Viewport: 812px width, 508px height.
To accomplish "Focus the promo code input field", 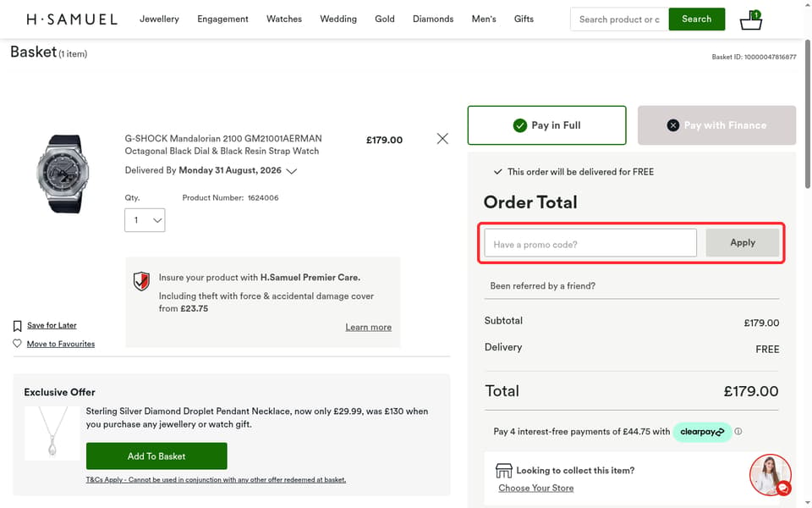I will 590,243.
